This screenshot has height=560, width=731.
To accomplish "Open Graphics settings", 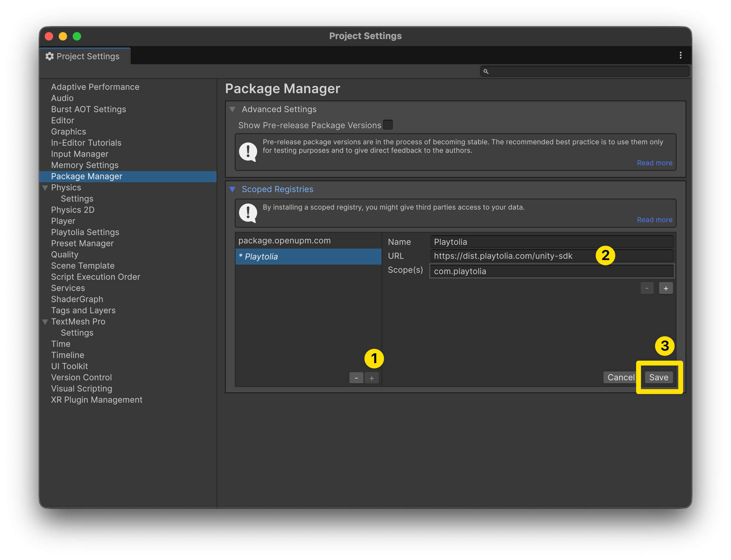I will point(68,132).
